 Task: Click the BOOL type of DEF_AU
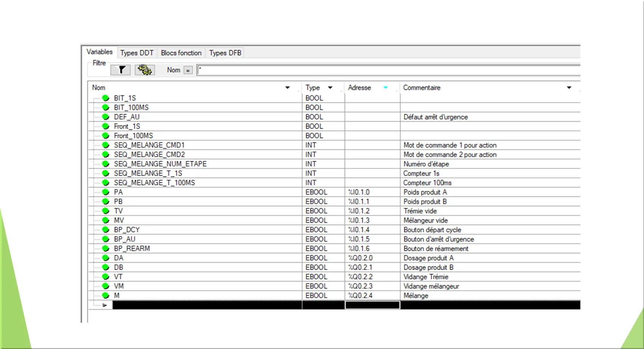tap(314, 117)
